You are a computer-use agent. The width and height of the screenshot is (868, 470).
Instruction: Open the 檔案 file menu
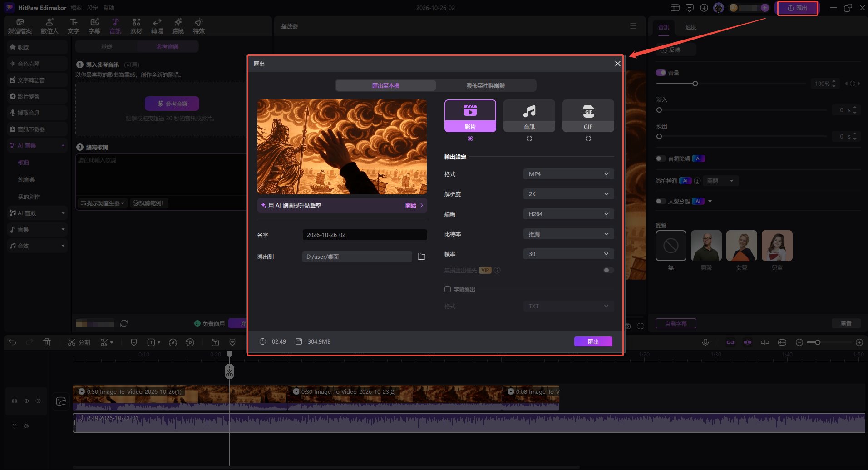click(x=76, y=8)
